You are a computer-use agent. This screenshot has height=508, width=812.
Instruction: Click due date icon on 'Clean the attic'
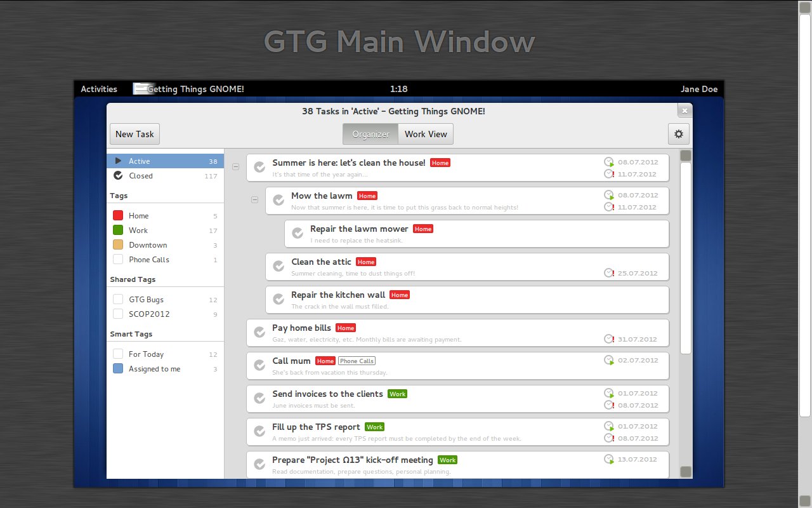click(609, 273)
